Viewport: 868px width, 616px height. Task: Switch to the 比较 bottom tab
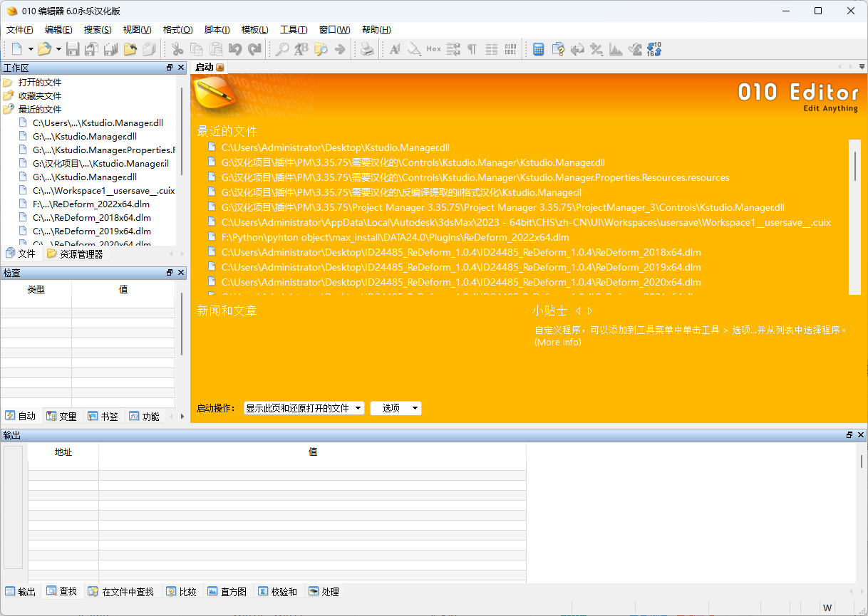tap(181, 591)
